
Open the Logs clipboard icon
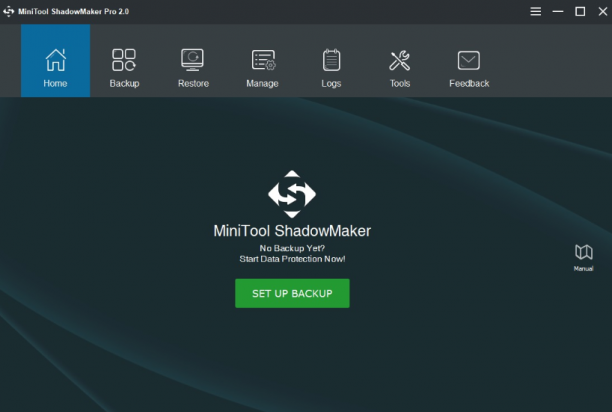[x=331, y=60]
